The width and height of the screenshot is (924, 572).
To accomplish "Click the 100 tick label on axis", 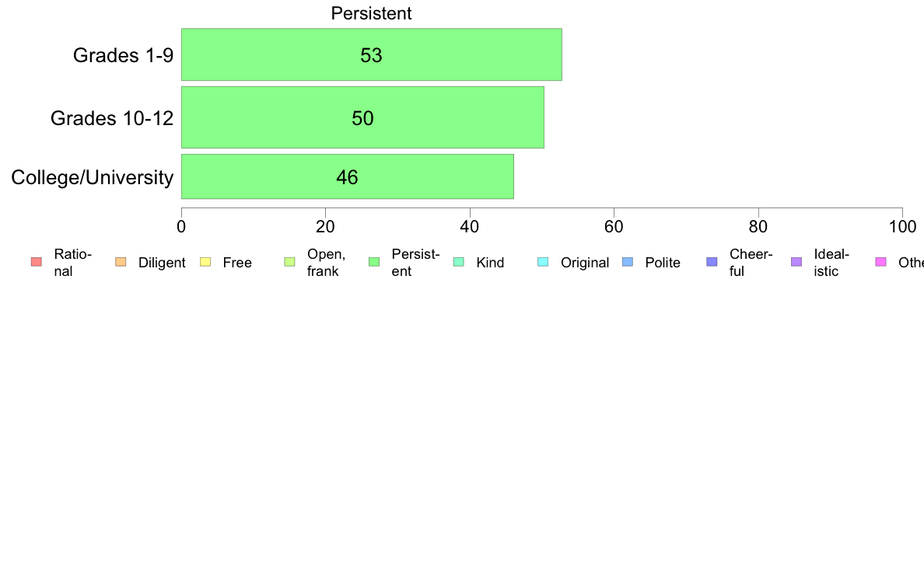I will click(902, 227).
